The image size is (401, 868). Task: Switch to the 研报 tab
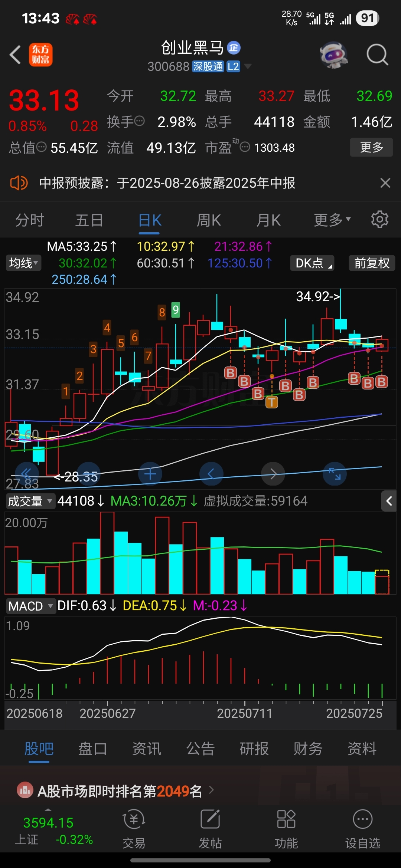click(x=254, y=749)
